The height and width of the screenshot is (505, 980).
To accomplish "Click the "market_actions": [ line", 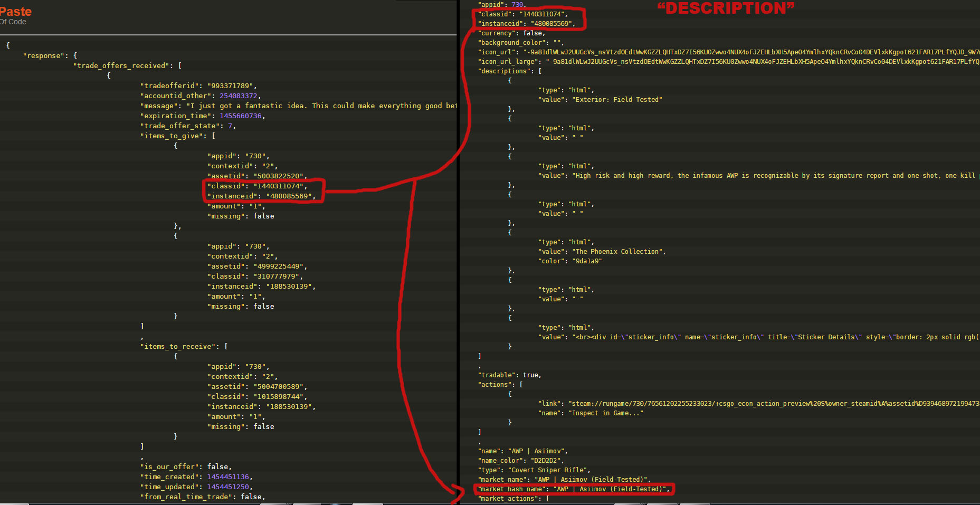I will [513, 498].
